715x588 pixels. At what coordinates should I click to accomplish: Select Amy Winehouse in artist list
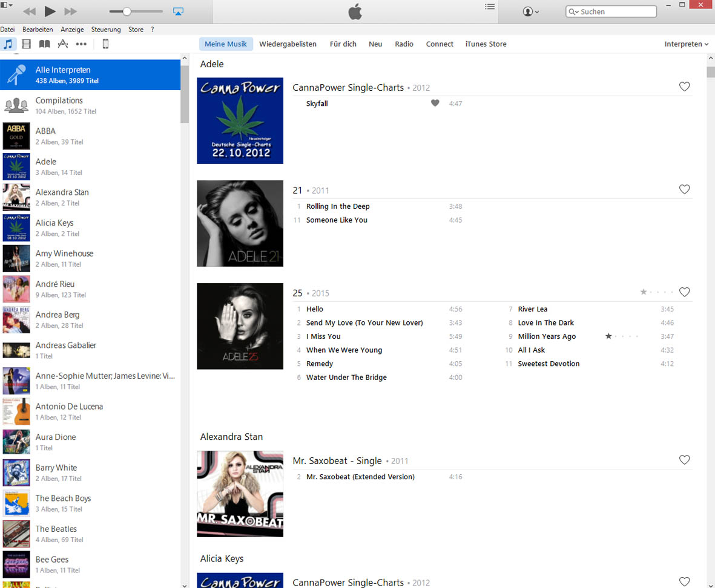90,258
